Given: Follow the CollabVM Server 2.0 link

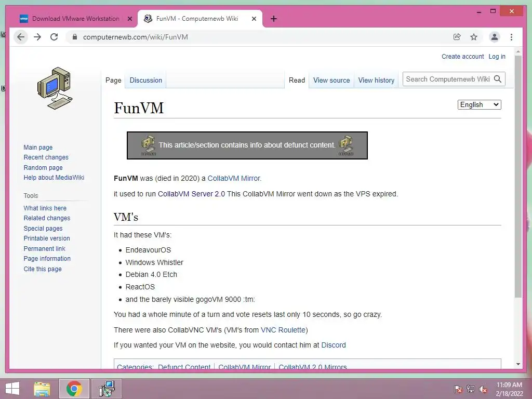Looking at the screenshot, I should [x=191, y=194].
